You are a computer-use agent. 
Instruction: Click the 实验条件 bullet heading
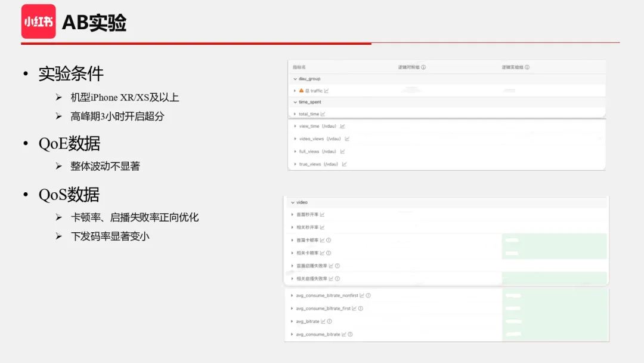click(71, 74)
